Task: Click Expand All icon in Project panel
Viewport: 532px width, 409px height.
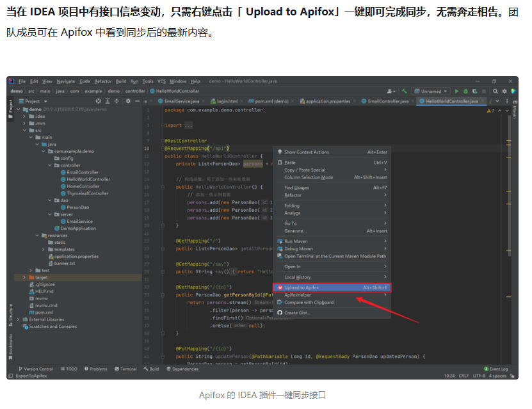Action: pyautogui.click(x=108, y=101)
